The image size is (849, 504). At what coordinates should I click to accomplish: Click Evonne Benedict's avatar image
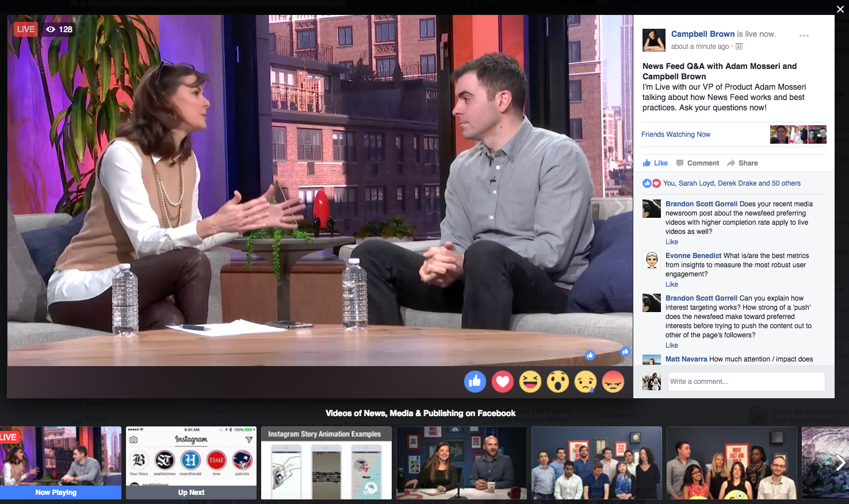(x=652, y=260)
